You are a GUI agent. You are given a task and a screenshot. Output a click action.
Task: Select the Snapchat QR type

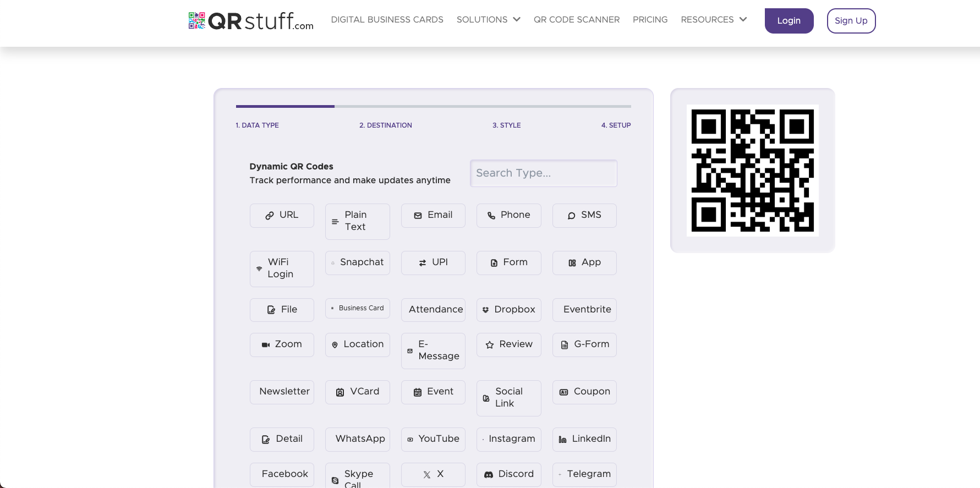coord(358,263)
